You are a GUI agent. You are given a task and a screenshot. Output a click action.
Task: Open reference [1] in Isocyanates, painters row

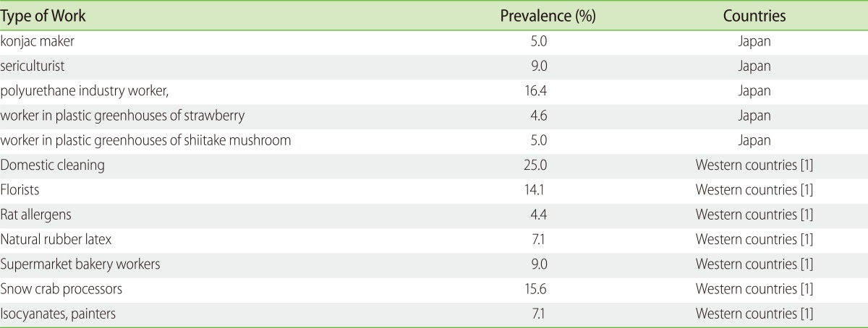click(x=806, y=314)
